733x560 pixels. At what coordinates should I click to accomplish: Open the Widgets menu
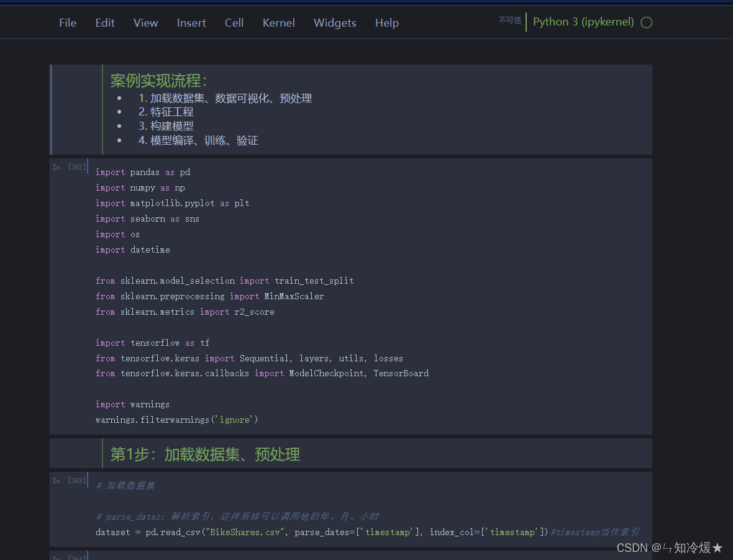click(x=335, y=22)
